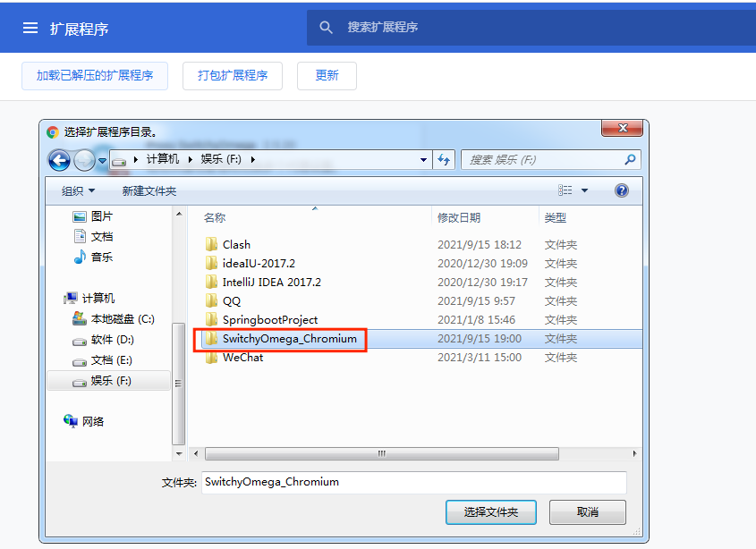Click the magnifier in dialog search box
This screenshot has height=549, width=756.
(x=630, y=159)
